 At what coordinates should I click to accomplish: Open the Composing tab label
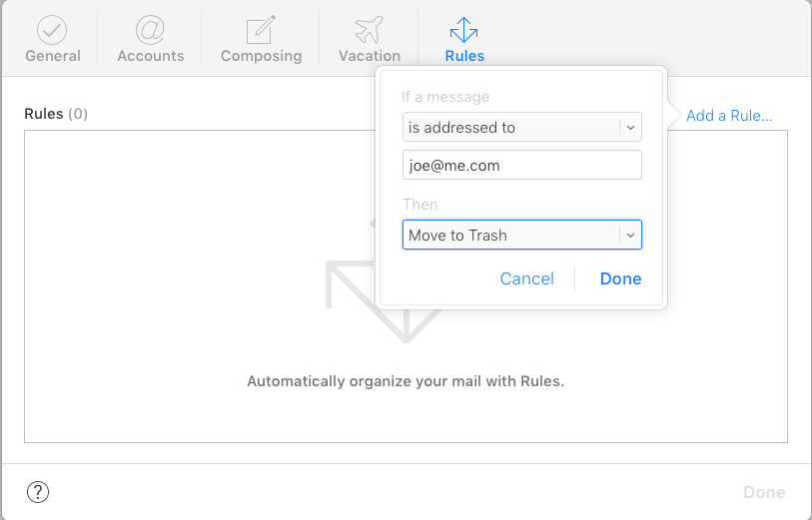(x=261, y=56)
